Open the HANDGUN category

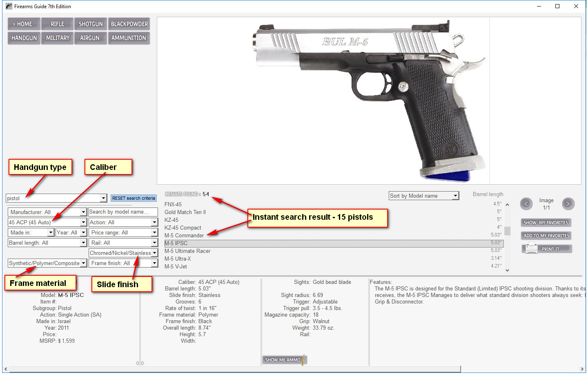tap(24, 38)
